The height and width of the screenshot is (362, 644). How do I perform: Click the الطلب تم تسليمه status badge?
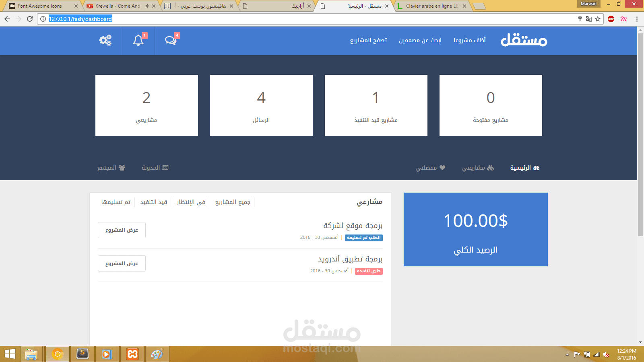(364, 238)
